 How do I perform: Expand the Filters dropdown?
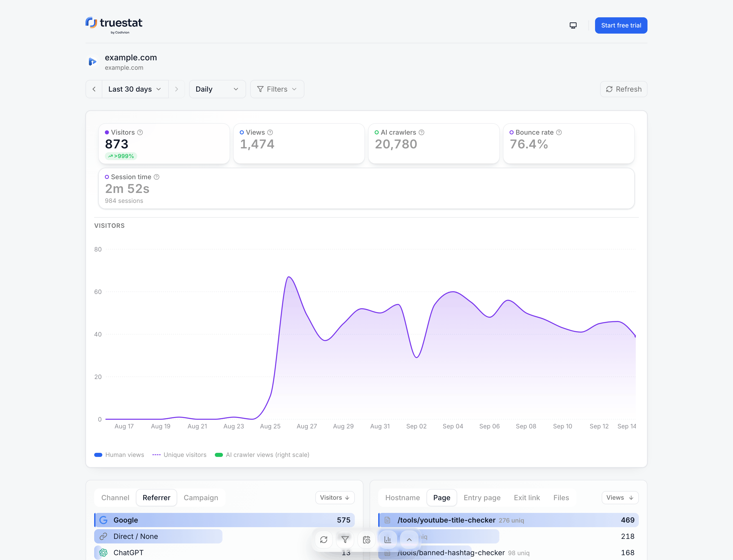pyautogui.click(x=277, y=89)
